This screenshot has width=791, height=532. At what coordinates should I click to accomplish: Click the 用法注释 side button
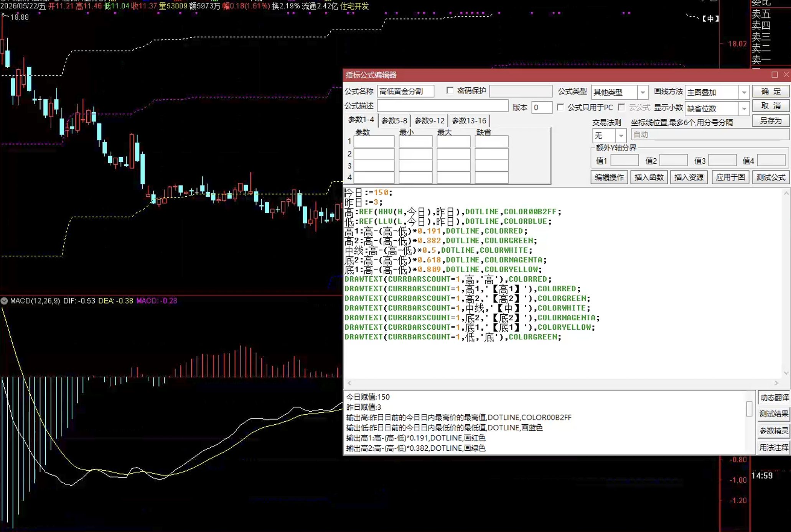pos(774,447)
